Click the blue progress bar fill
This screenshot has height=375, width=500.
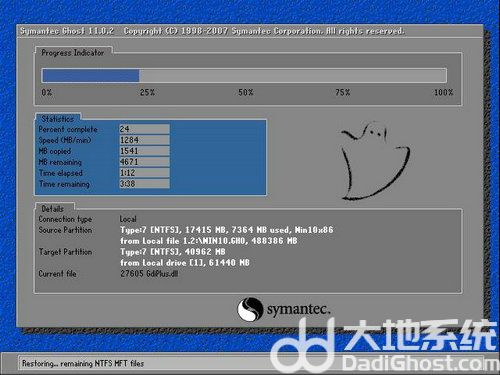[x=90, y=76]
